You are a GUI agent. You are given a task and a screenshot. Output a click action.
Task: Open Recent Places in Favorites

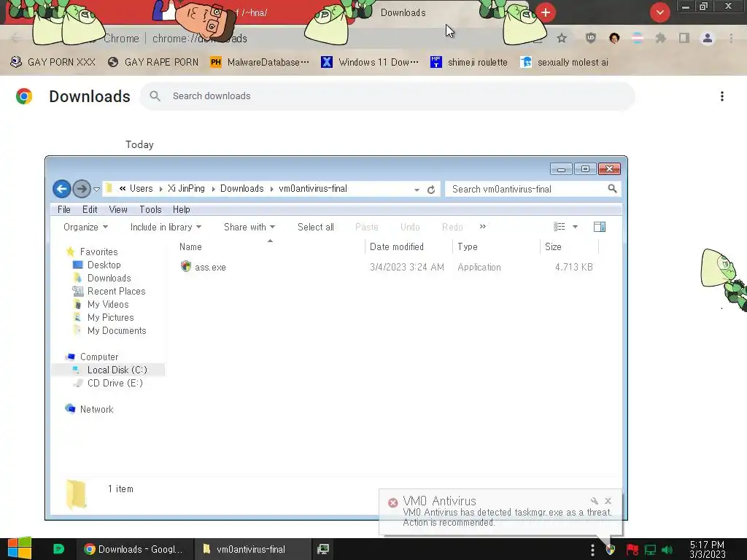coord(116,292)
